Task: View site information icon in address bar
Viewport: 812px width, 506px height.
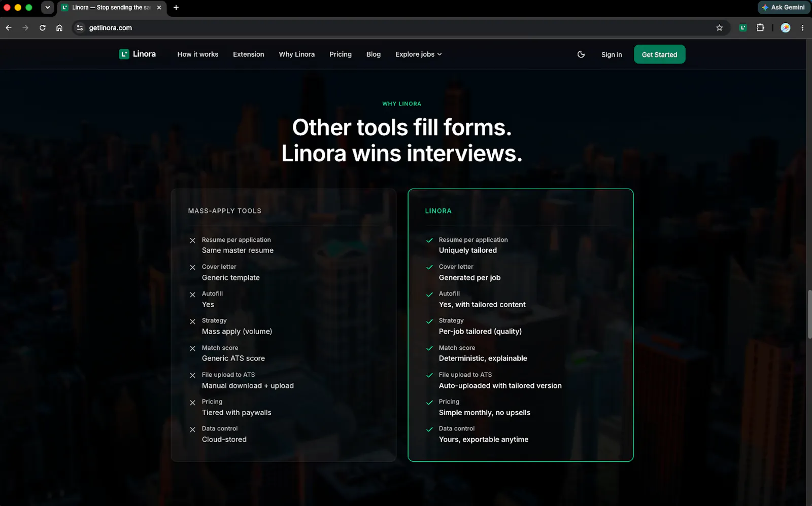Action: click(x=80, y=28)
